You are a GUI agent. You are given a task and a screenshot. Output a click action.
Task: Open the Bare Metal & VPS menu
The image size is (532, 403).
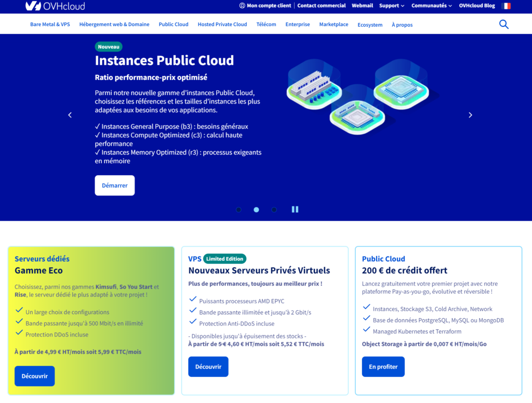(x=50, y=24)
